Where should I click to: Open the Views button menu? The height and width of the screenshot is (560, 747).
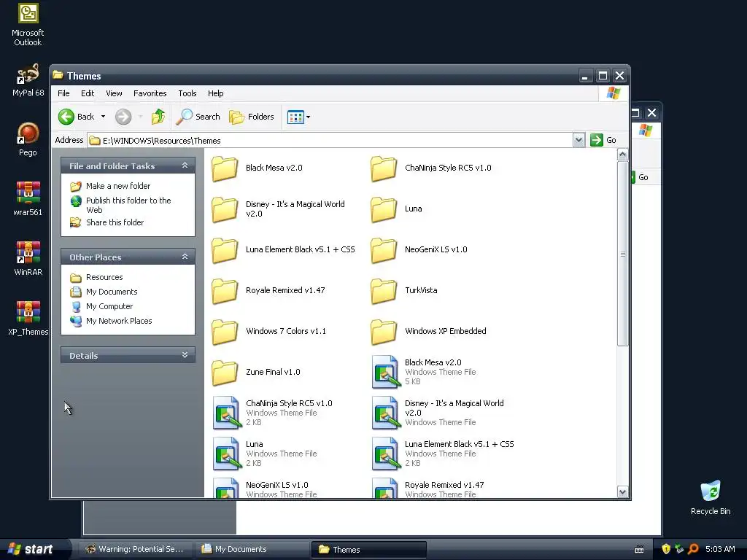(x=298, y=117)
